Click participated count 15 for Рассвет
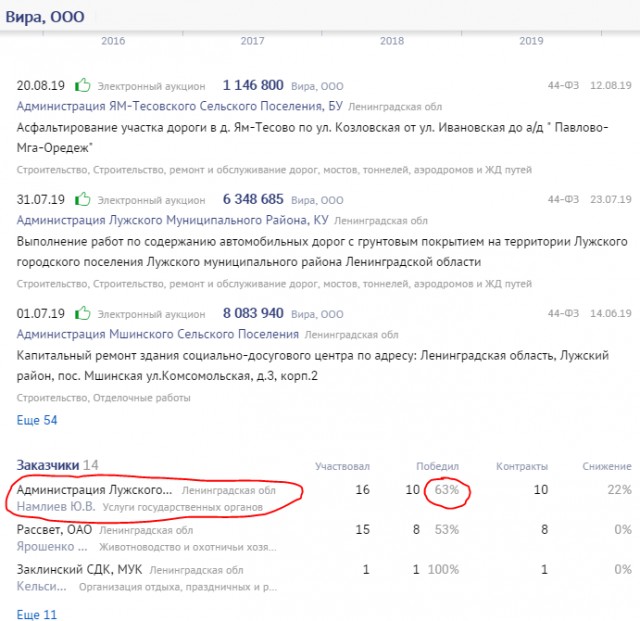Screen dimensions: 640x621 [x=362, y=530]
